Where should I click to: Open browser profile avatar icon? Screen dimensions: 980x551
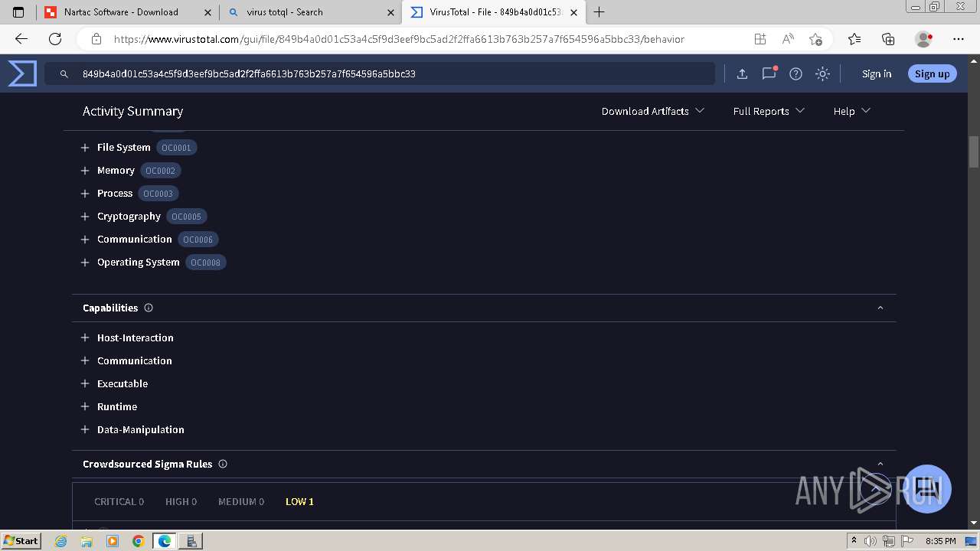pyautogui.click(x=923, y=39)
